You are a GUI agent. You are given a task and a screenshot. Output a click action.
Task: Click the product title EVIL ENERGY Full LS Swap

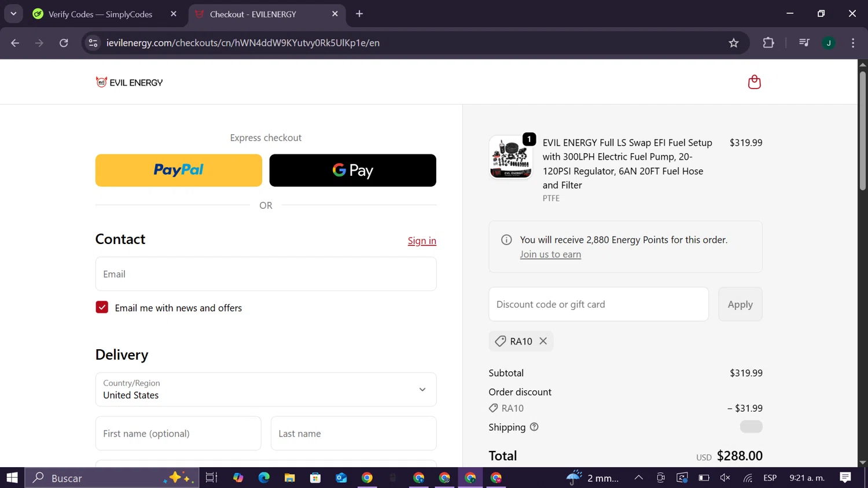click(627, 164)
